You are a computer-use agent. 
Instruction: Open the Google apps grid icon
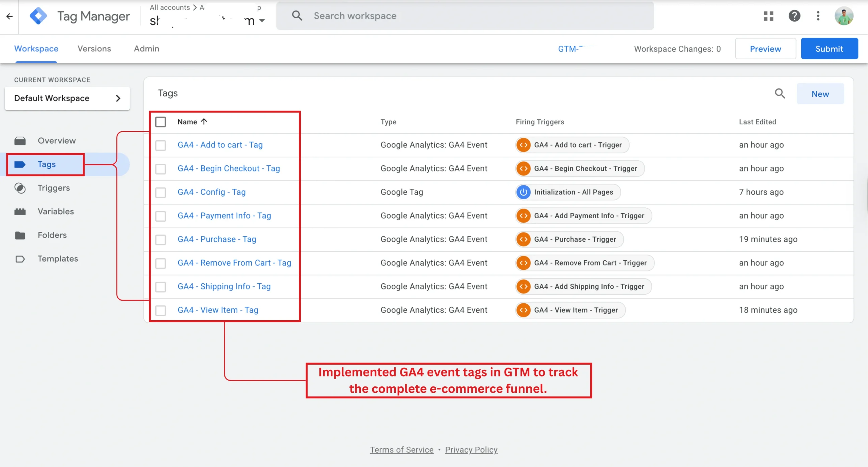point(768,16)
